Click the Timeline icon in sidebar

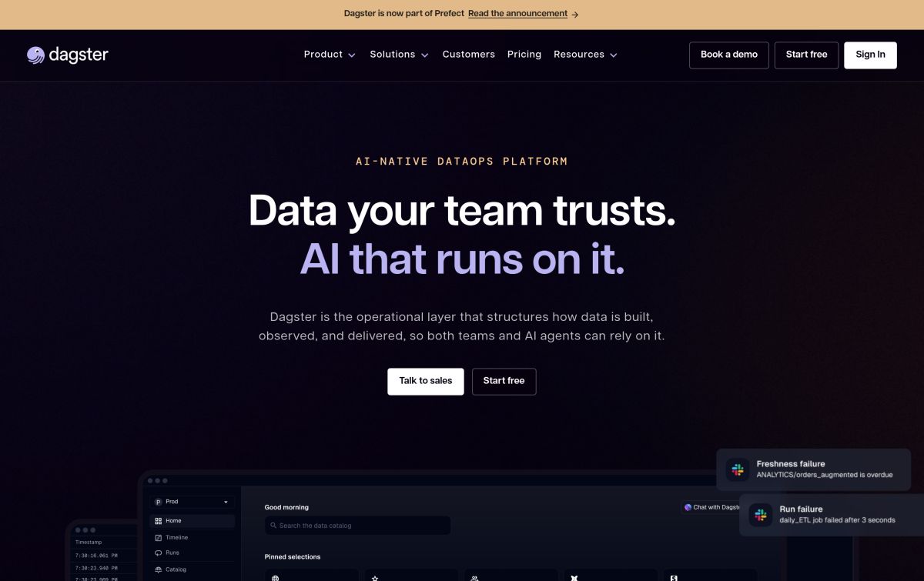[159, 537]
